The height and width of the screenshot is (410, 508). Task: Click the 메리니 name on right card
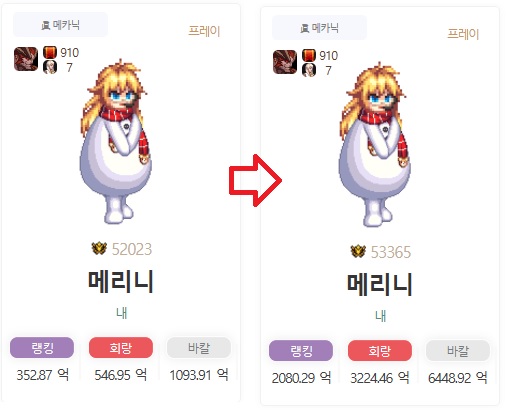380,284
